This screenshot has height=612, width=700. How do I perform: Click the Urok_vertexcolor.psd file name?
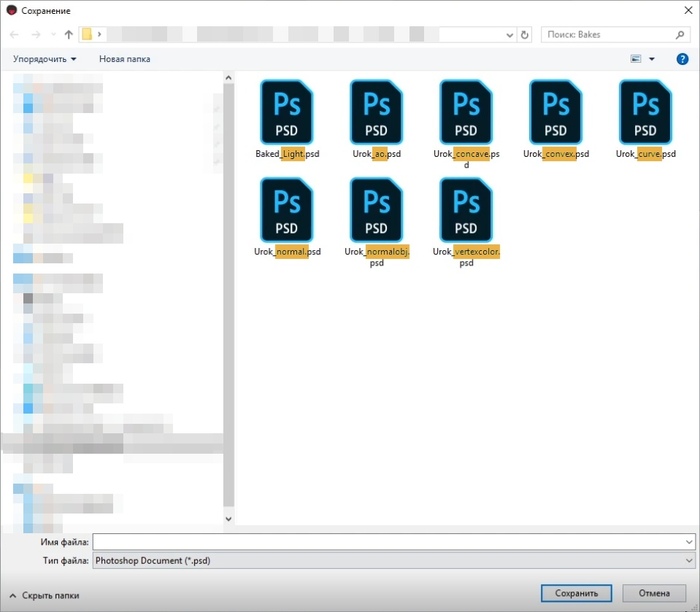466,257
